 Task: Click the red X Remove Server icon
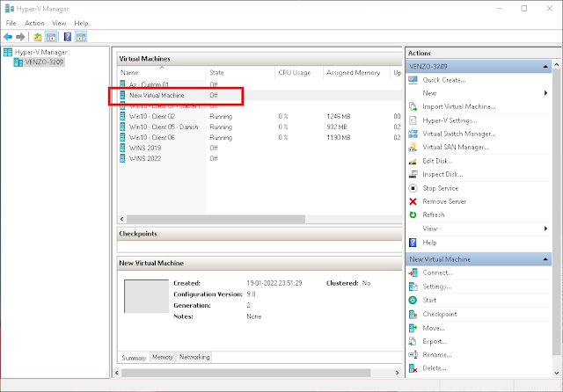[x=413, y=201]
